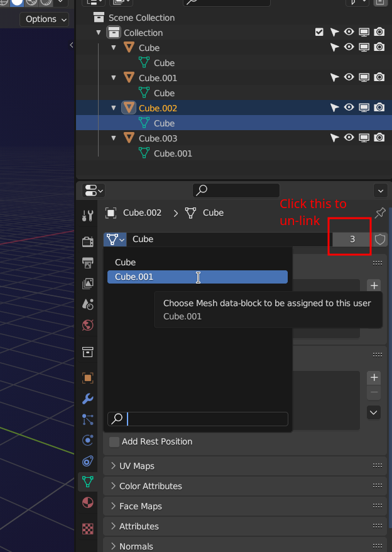The image size is (392, 552).
Task: Click the mesh user count 3 button
Action: (x=352, y=240)
